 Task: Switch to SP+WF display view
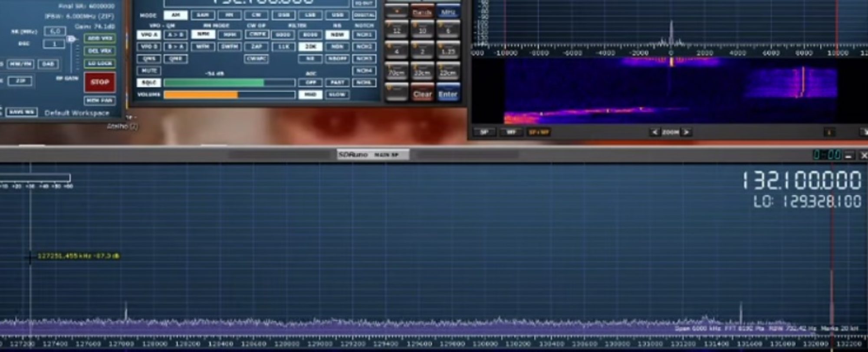pyautogui.click(x=539, y=132)
